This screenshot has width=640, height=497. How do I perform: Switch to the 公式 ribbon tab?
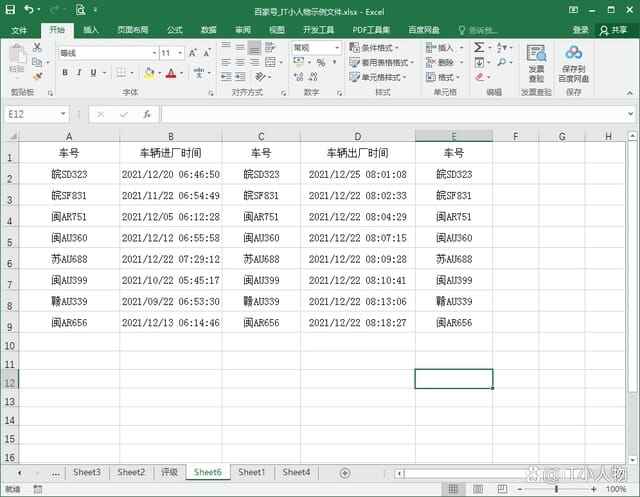(175, 30)
